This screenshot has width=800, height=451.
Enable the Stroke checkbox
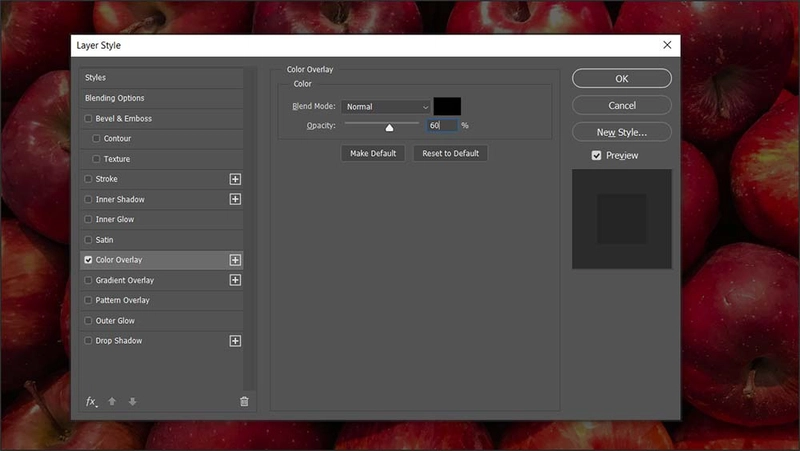pyautogui.click(x=88, y=179)
